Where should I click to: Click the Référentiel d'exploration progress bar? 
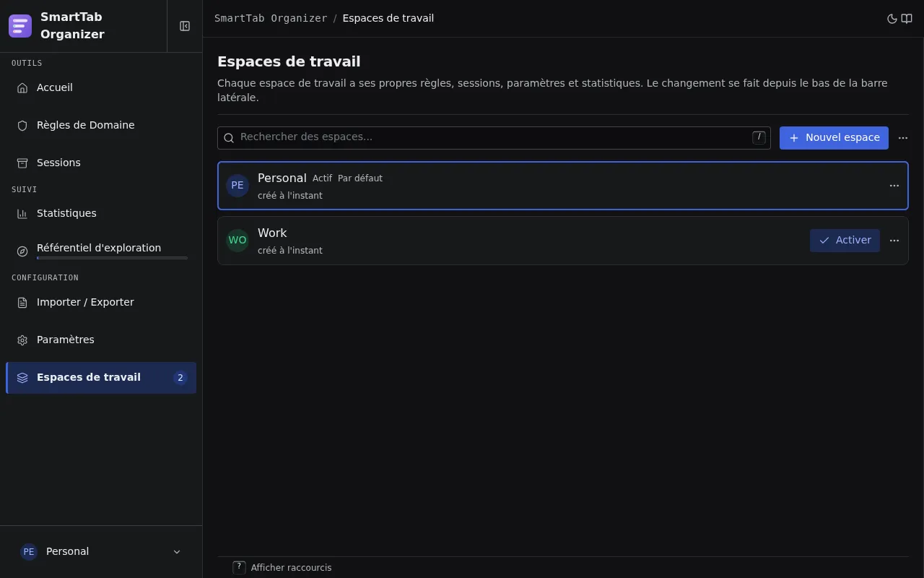[112, 258]
